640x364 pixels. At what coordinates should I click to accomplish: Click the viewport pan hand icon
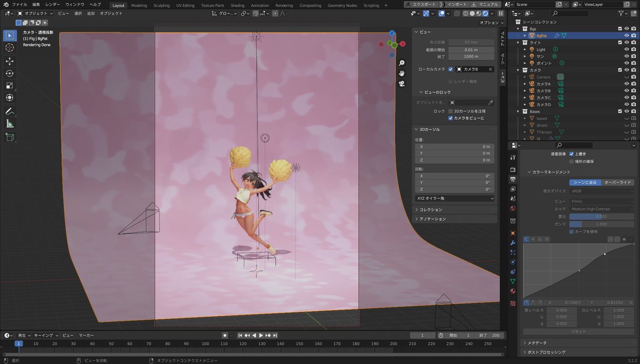point(402,73)
